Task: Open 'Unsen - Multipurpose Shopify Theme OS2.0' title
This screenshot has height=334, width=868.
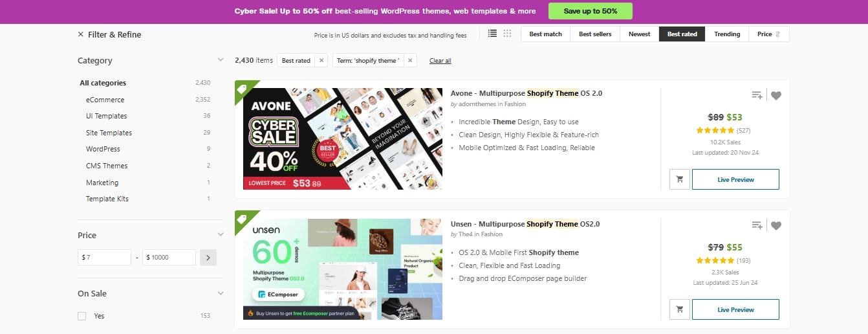Action: coord(525,224)
